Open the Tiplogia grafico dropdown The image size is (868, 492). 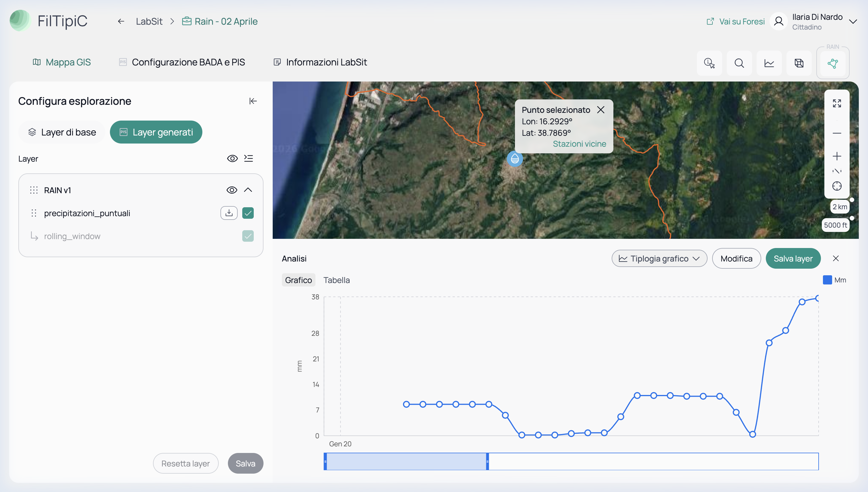coord(659,259)
